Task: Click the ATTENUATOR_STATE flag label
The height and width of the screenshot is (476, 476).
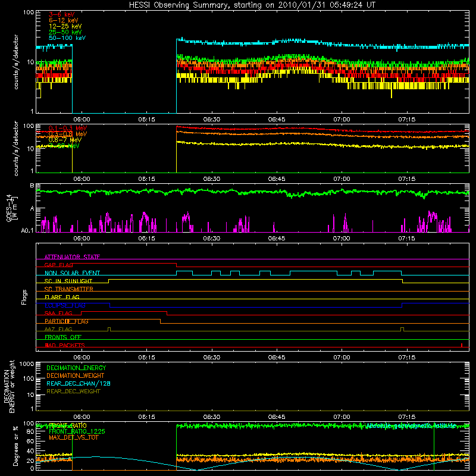Action: [72, 257]
